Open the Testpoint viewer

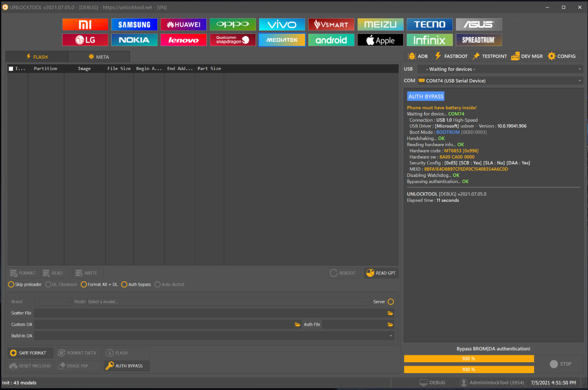pos(489,56)
